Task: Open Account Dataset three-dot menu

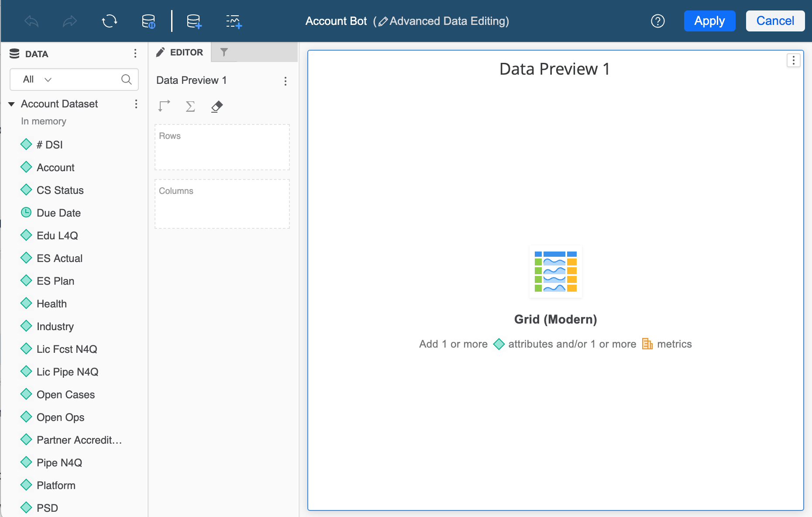Action: coord(136,104)
